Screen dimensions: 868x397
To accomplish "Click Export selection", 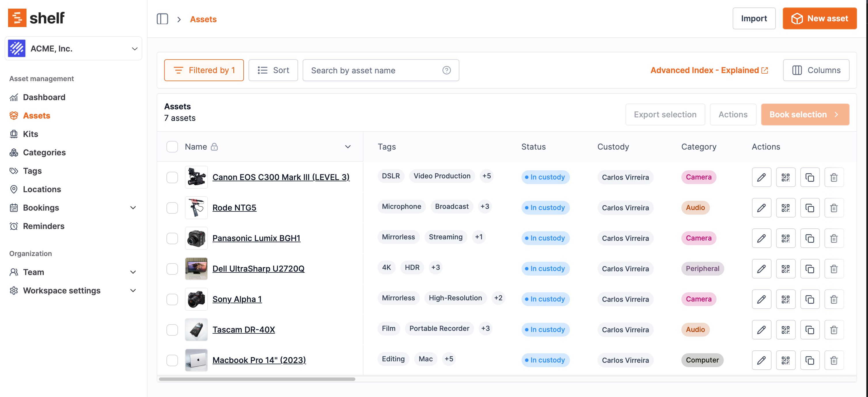I will [x=665, y=114].
